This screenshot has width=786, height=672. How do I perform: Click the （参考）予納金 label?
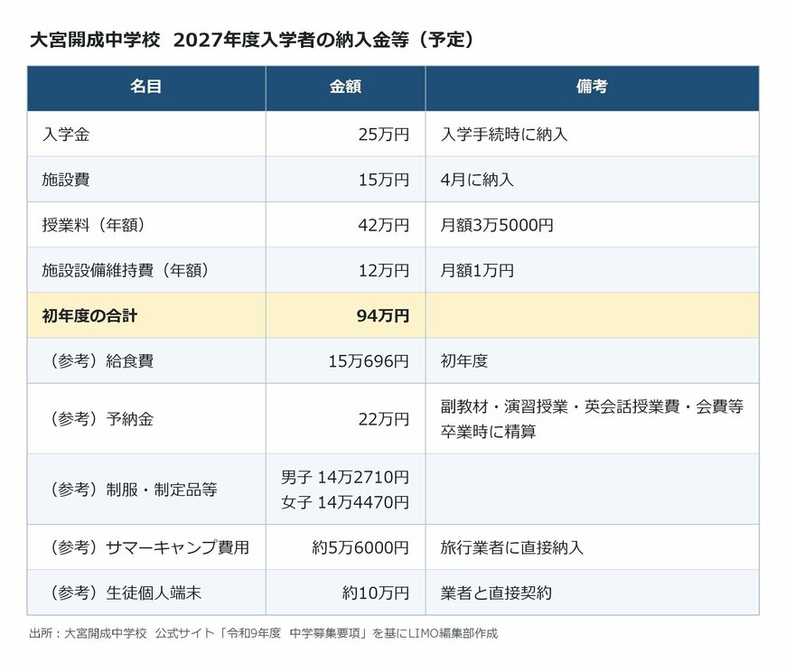coord(100,419)
